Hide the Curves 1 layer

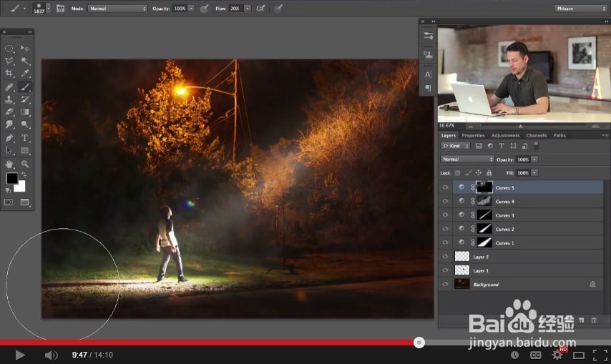coord(445,242)
